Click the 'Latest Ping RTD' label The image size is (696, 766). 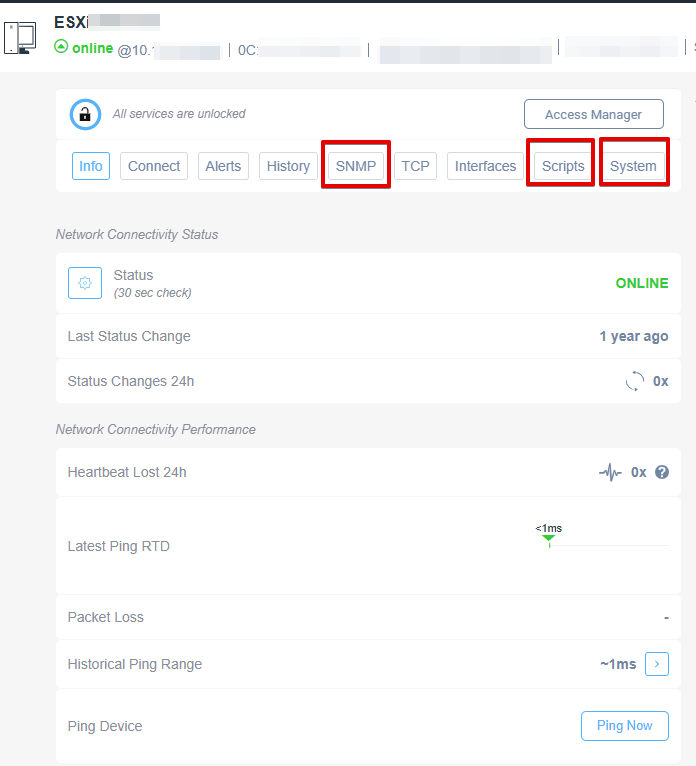pyautogui.click(x=118, y=546)
